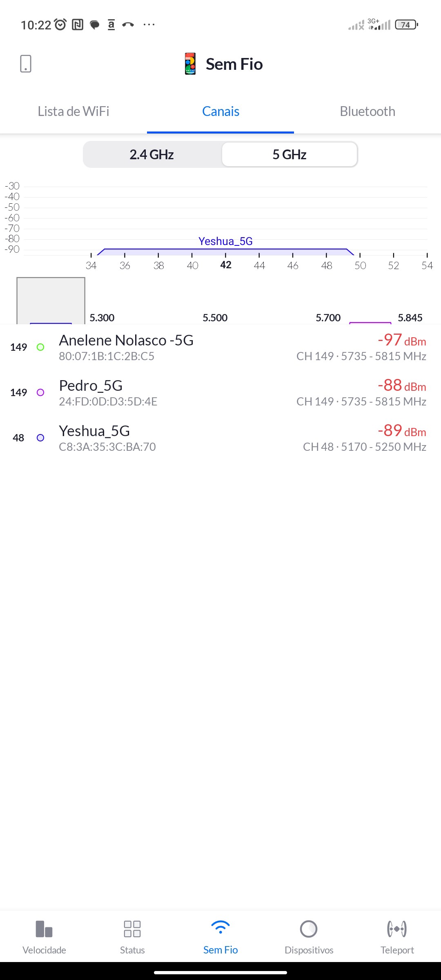Viewport: 441px width, 980px height.
Task: Tap the battery indicator in status bar
Action: (406, 25)
